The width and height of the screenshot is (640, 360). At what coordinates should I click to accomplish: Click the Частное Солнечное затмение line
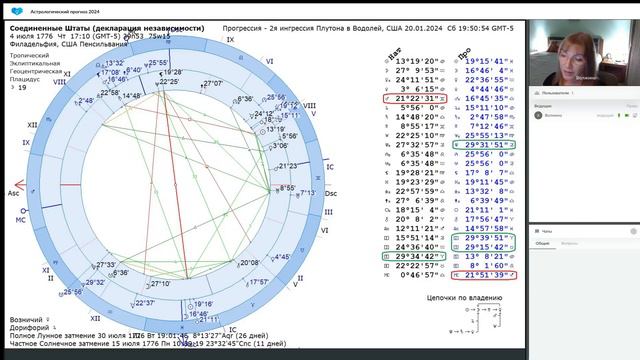(148, 344)
